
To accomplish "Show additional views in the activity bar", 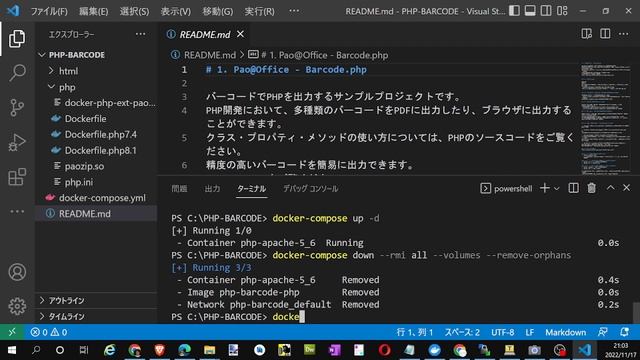I will 17,211.
